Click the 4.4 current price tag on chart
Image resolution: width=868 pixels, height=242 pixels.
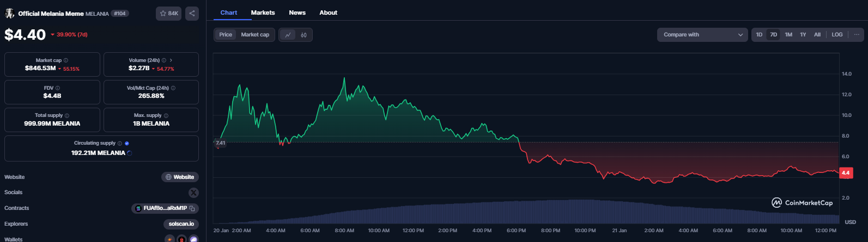846,173
